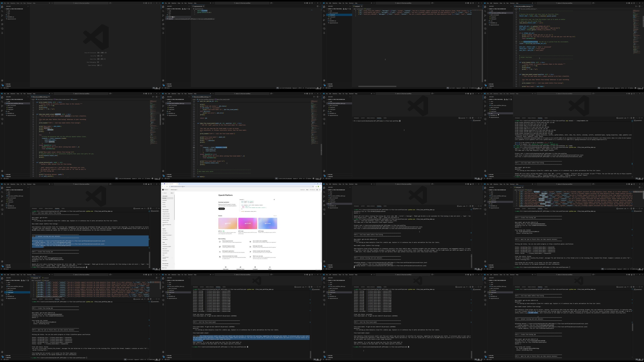Click Split Editor icon in requirements.txt tab window
The height and width of the screenshot is (362, 644).
tap(318, 6)
